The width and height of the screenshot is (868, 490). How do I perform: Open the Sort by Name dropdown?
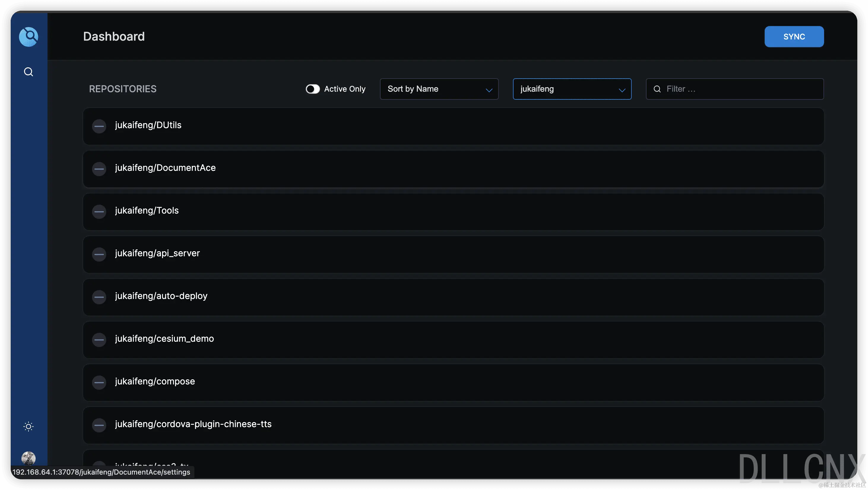pyautogui.click(x=435, y=89)
